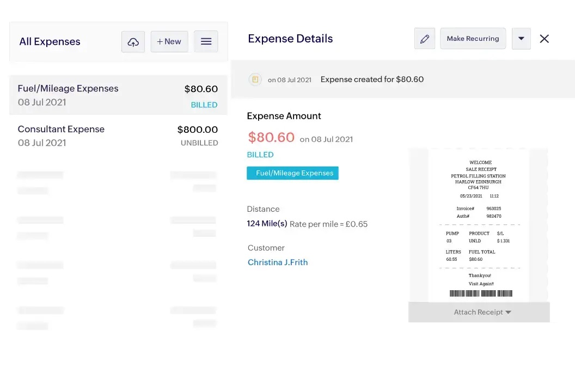Select the pencil edit icon
The image size is (575, 392).
pyautogui.click(x=425, y=38)
